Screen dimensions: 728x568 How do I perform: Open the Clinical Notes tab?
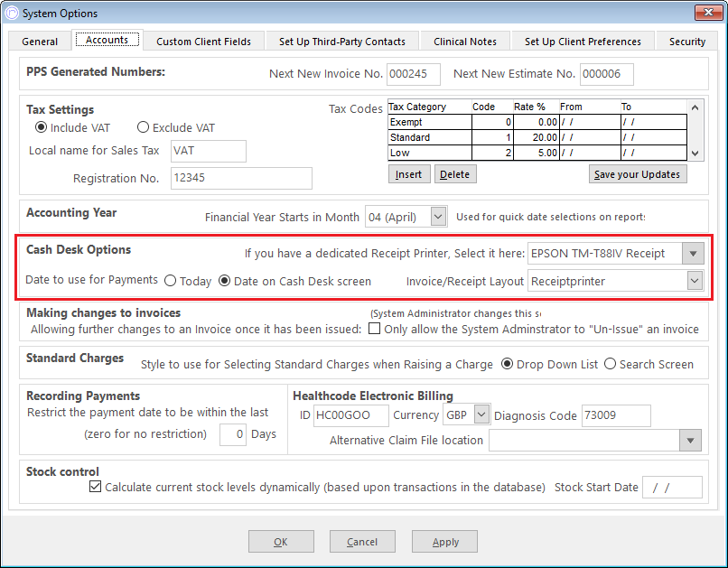click(x=465, y=42)
